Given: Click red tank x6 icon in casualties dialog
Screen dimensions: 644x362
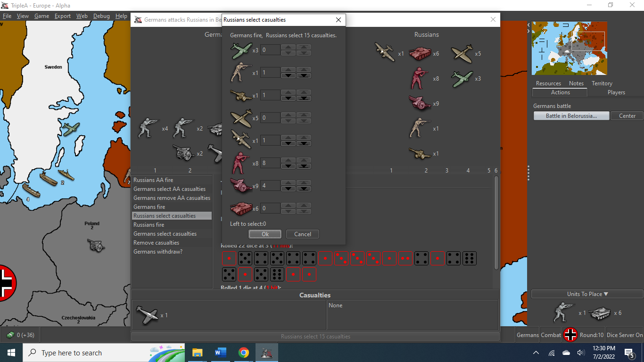Looking at the screenshot, I should (241, 208).
